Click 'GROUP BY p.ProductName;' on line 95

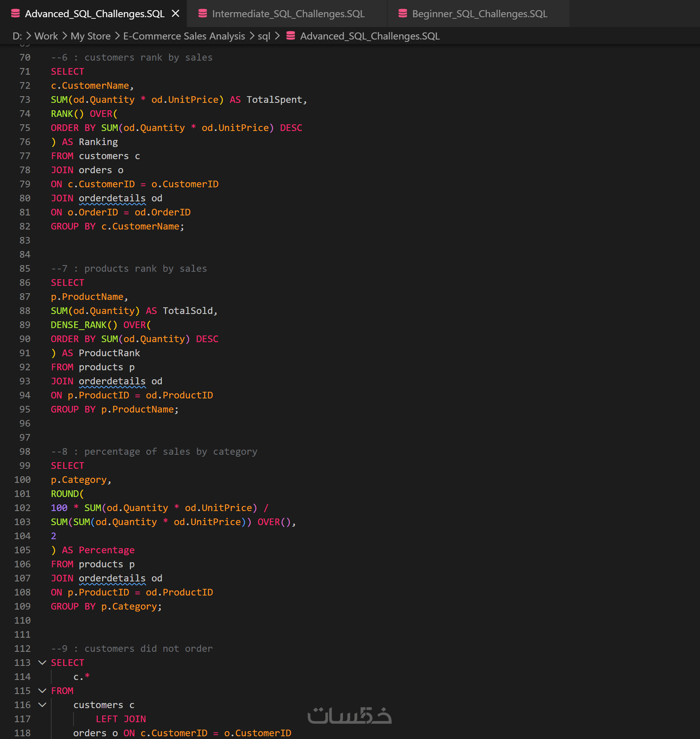115,409
